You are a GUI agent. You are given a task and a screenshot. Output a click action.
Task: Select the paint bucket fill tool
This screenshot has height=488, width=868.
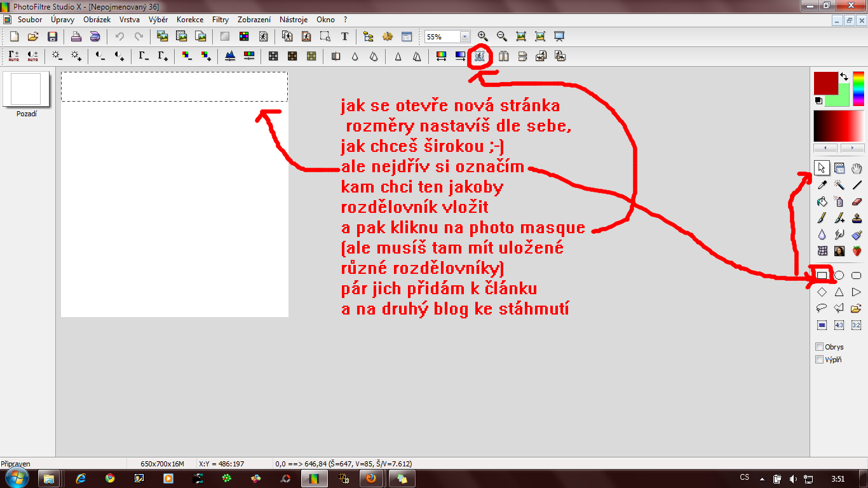[x=822, y=201]
